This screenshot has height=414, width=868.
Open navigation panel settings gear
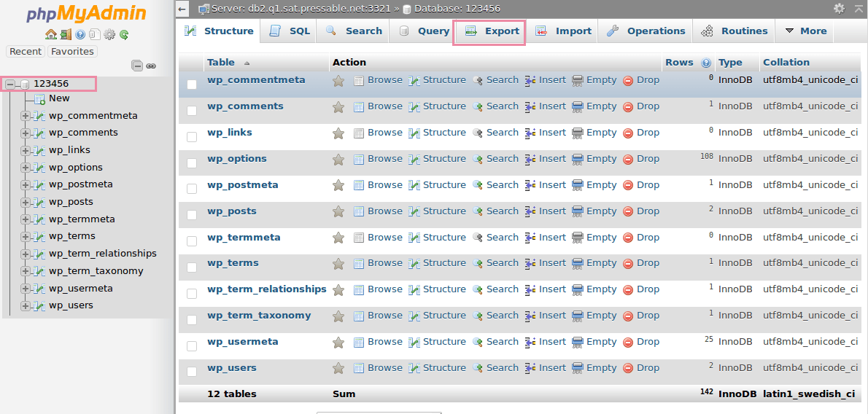[x=109, y=34]
